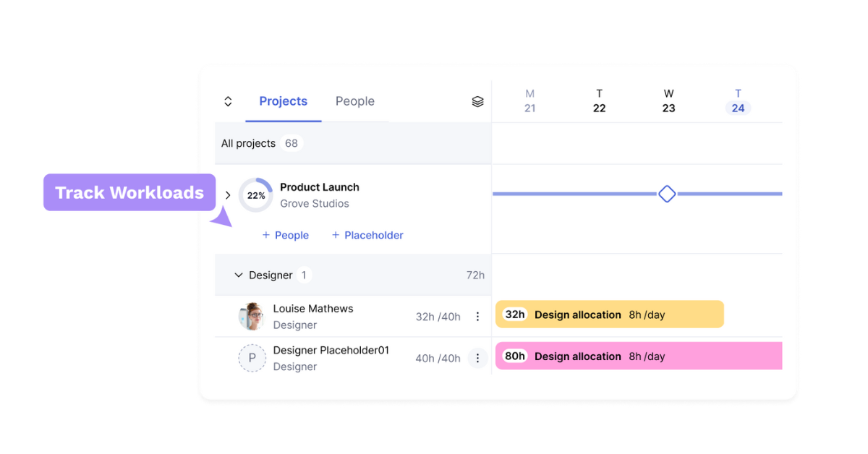Select the Projects tab
868x454 pixels.
coord(283,101)
